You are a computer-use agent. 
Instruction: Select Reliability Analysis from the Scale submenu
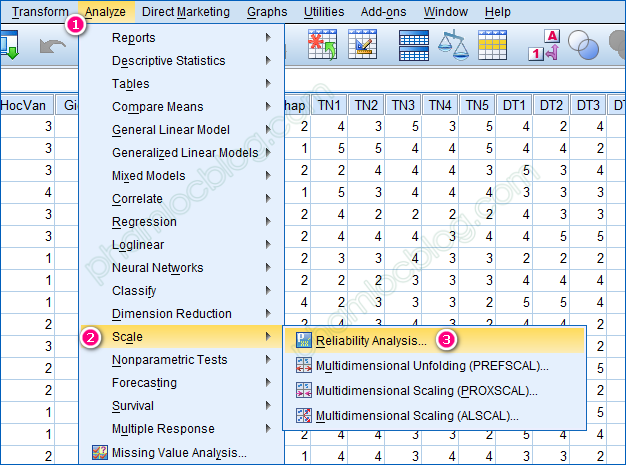[x=371, y=341]
